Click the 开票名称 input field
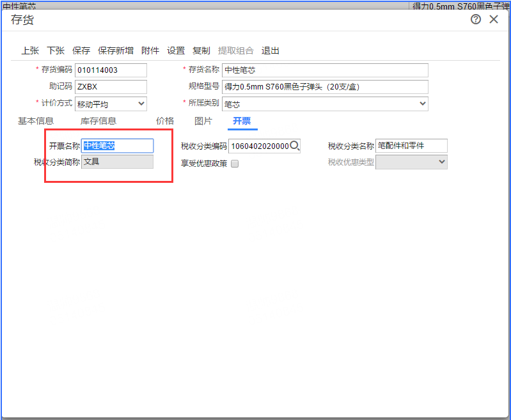 [118, 146]
